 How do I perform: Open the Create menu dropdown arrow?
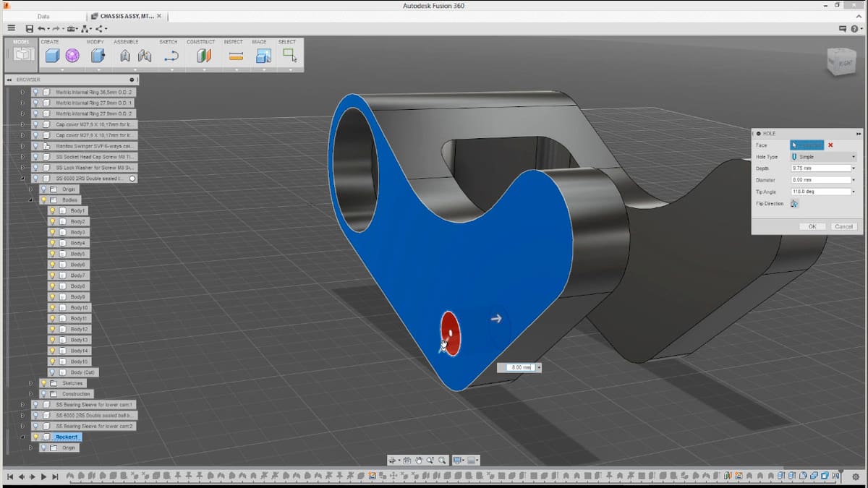coord(63,70)
